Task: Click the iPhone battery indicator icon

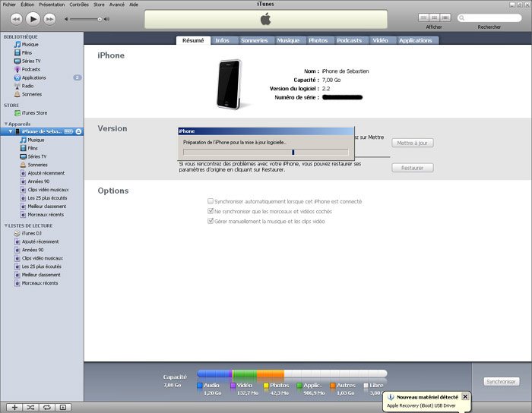Action: 68,131
